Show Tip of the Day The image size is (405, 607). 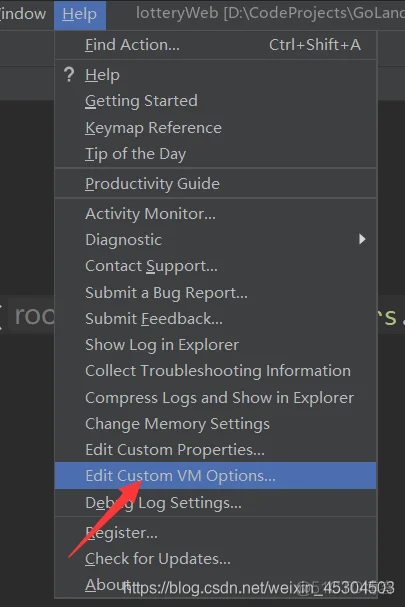pos(215,154)
